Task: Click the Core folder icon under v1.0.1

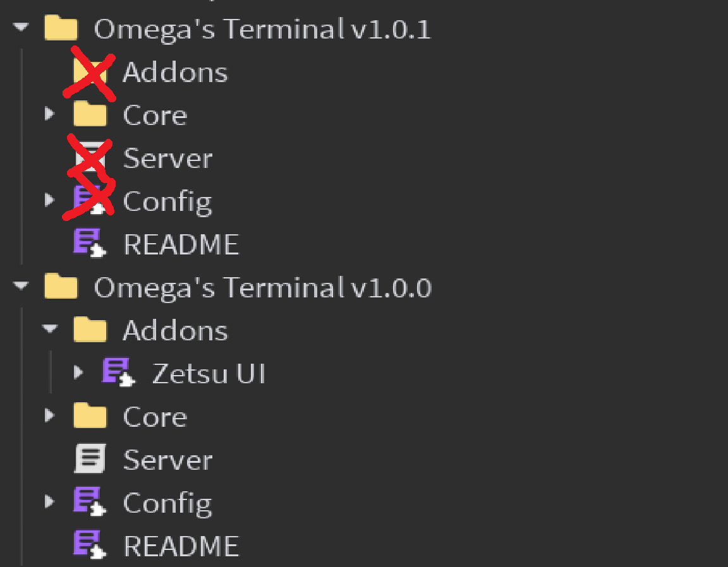Action: 89,115
